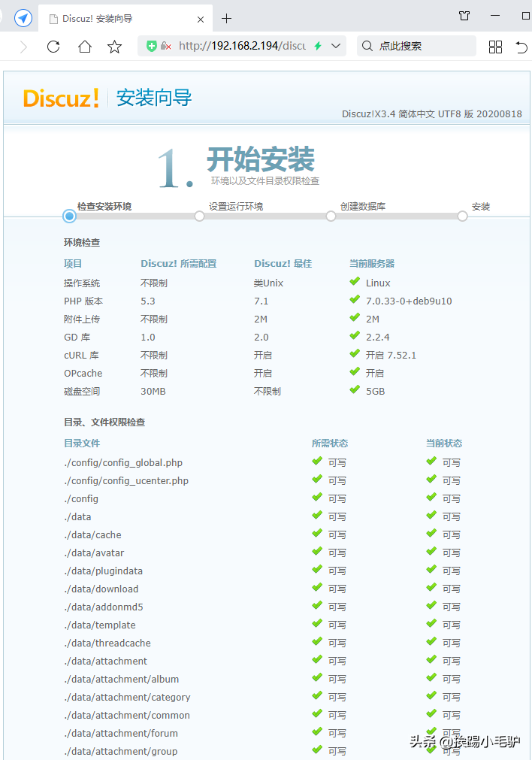532x760 pixels.
Task: Click the 安装 step marker
Action: point(463,216)
